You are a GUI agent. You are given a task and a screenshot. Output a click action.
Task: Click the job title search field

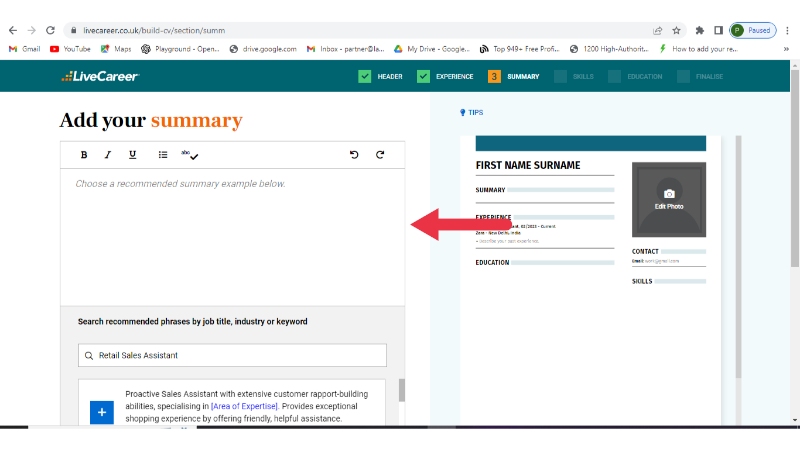[x=232, y=355]
